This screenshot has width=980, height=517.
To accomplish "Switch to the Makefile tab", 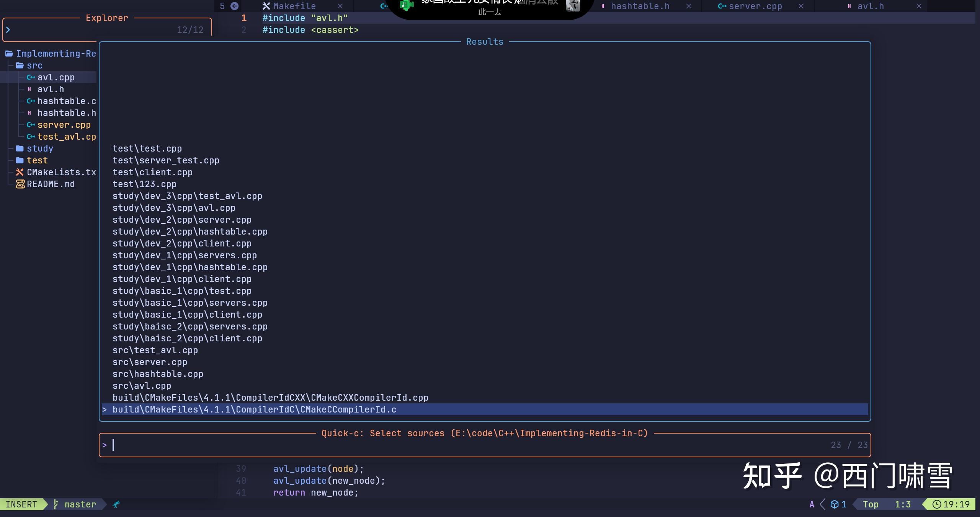I will tap(294, 6).
